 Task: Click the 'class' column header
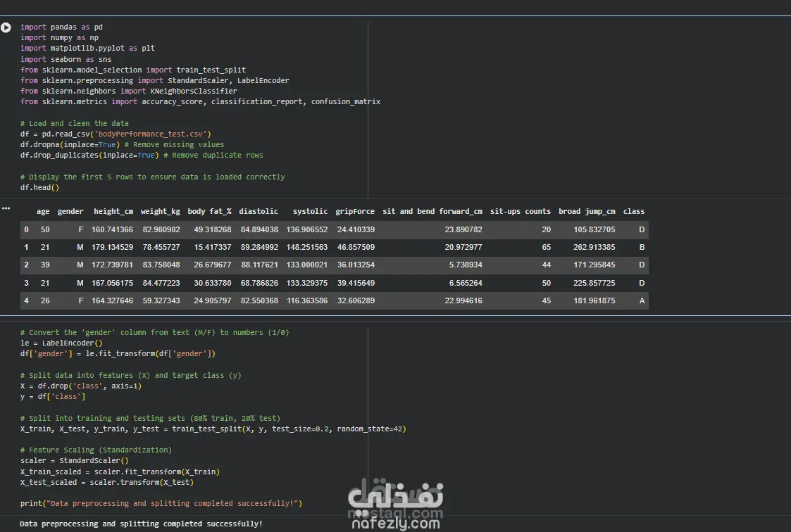click(634, 212)
